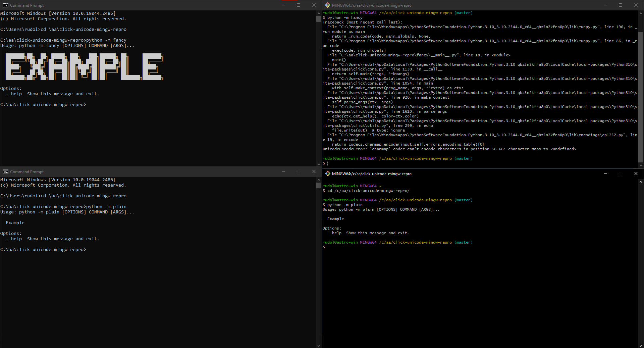Click the 'python -m plain' command in Command Prompt
Viewport: 644px width, 348px height.
[106, 207]
